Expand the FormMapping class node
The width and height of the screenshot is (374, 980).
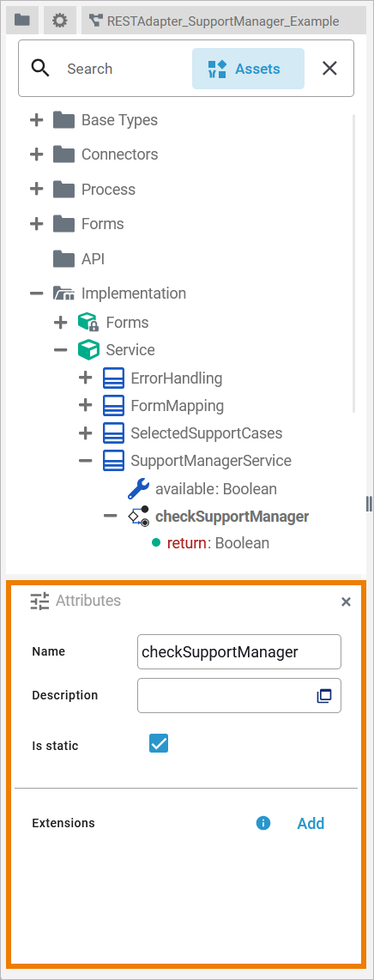point(86,406)
